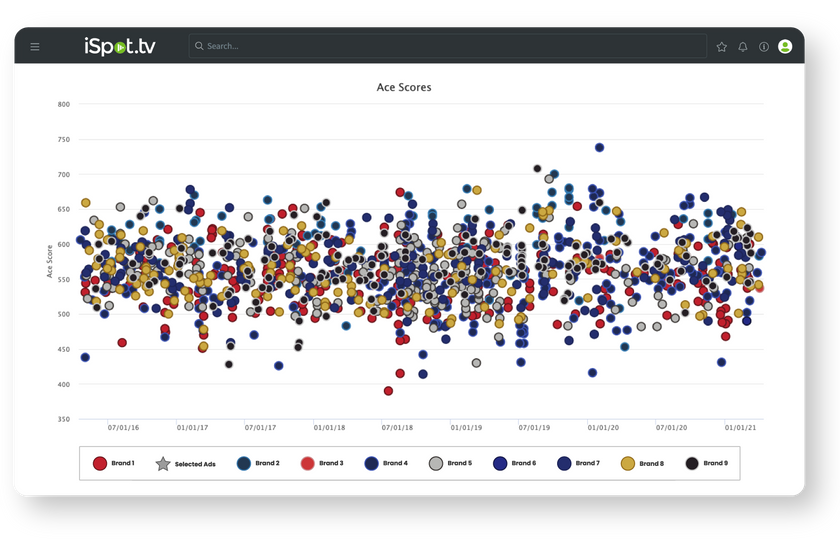This screenshot has height=554, width=840.
Task: Type in the Search field
Action: click(450, 46)
